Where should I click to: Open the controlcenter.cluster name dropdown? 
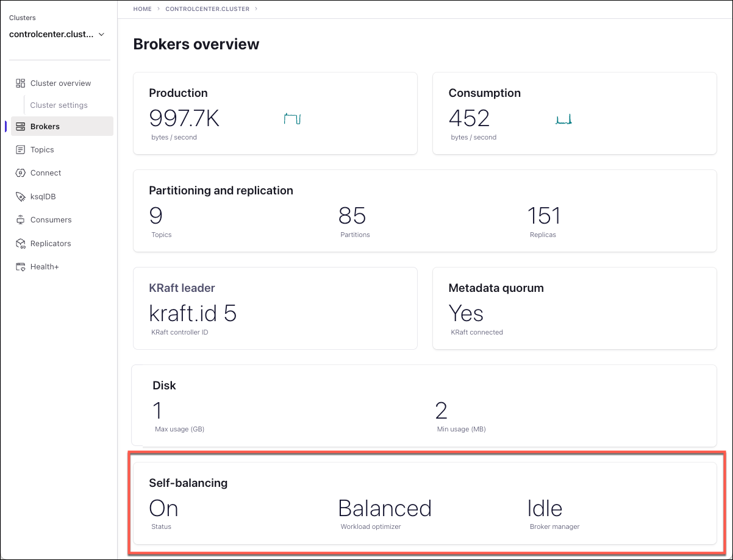51,35
